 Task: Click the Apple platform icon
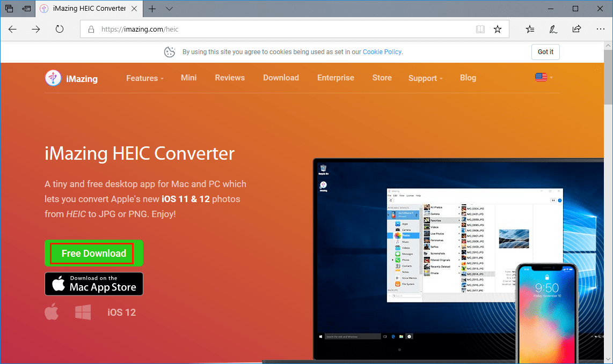[52, 311]
